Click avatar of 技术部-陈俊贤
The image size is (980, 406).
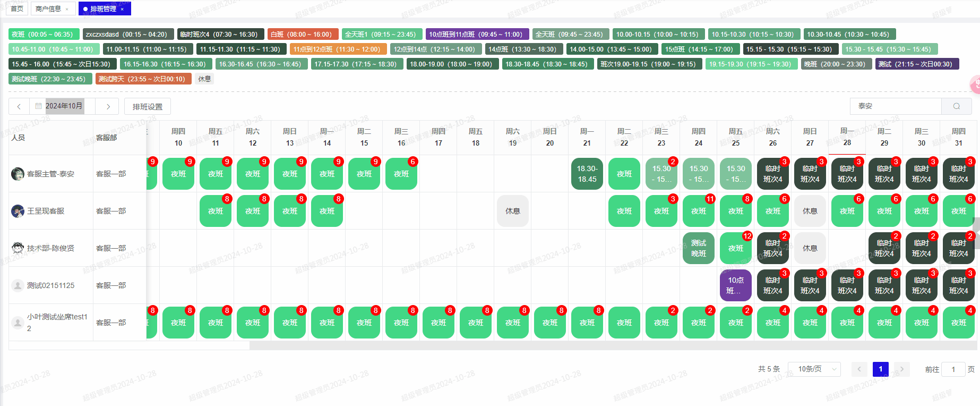[x=18, y=248]
